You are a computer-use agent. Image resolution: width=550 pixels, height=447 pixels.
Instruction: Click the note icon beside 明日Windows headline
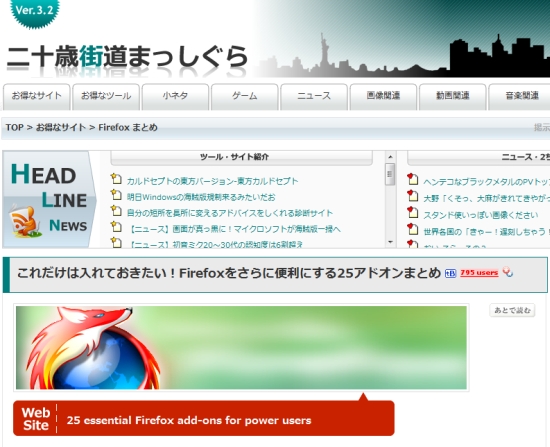coord(116,195)
